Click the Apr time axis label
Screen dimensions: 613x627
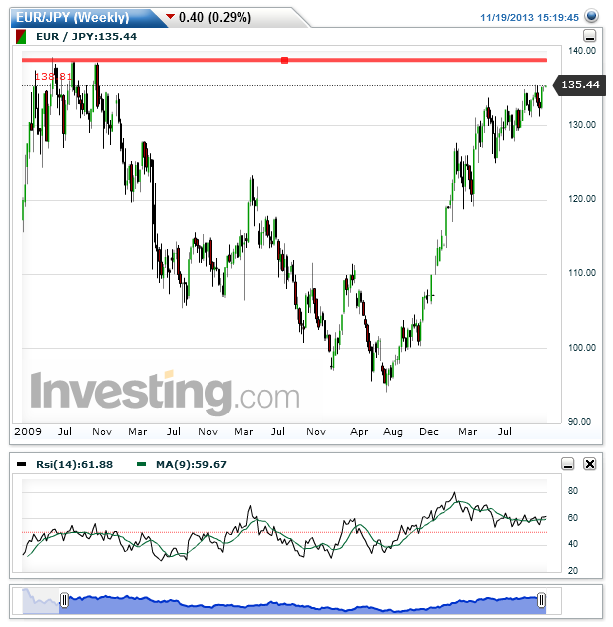coord(359,432)
